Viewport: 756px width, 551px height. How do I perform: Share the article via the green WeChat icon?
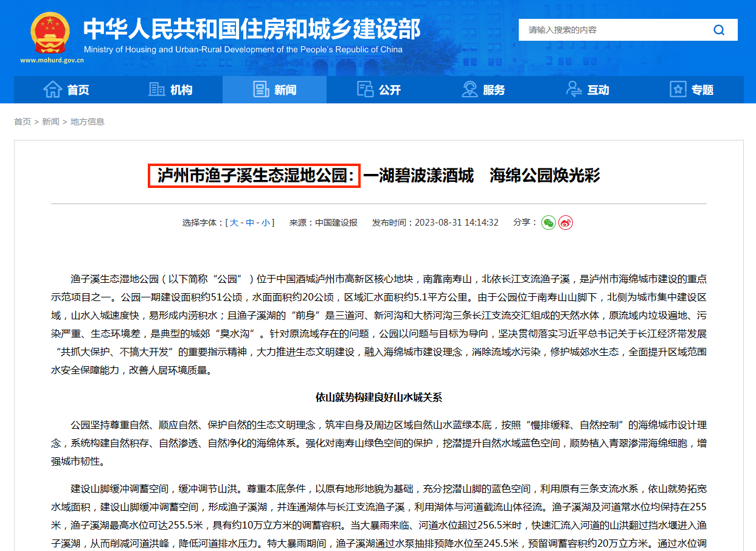click(549, 223)
